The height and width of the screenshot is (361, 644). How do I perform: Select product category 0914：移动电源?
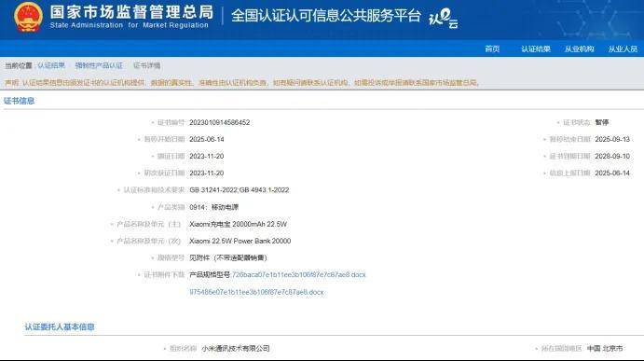(214, 207)
